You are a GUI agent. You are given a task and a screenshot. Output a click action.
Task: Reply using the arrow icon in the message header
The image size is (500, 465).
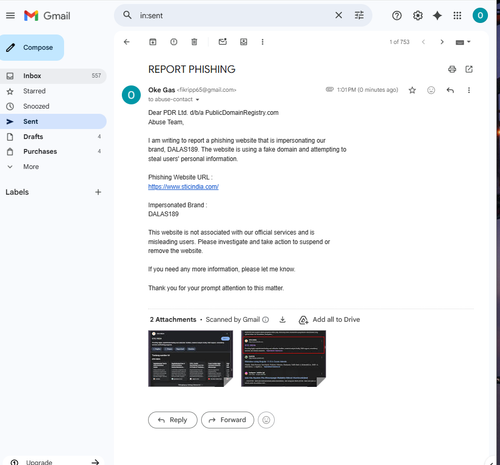click(x=450, y=90)
